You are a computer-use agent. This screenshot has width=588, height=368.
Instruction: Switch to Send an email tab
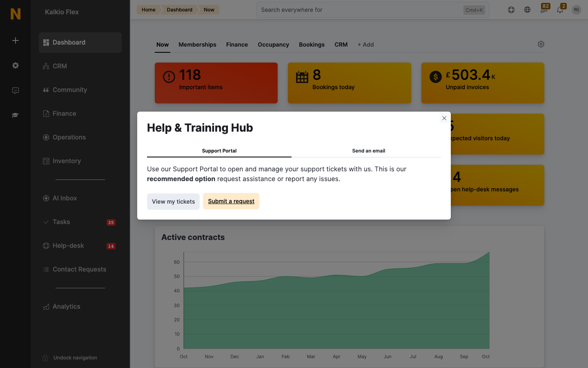(368, 151)
